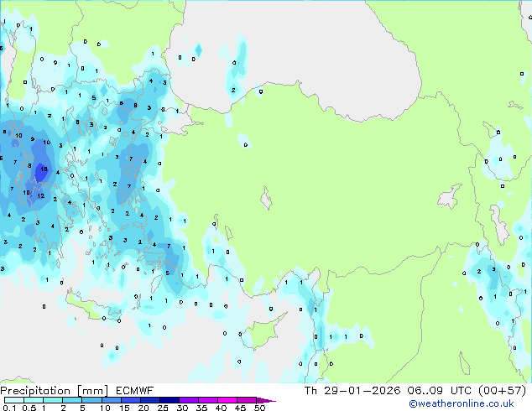Viewport: 532px width, 411px height.
Task: Click the '45' legend scale label
Action: (x=240, y=408)
